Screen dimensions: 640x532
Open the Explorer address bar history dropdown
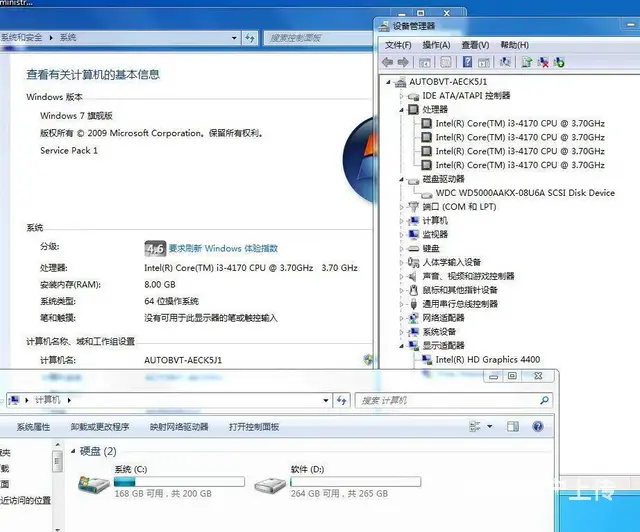click(326, 401)
